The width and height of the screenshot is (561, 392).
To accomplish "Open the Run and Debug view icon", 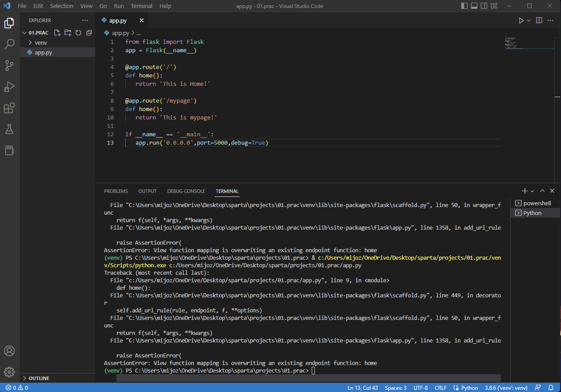I will tap(9, 87).
